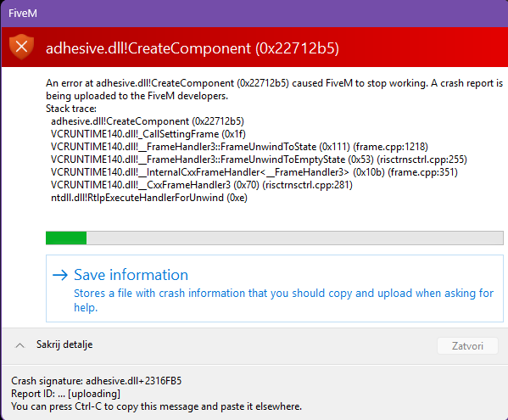This screenshot has width=508, height=420.
Task: Click the empty gray part of progress bar
Action: [295, 238]
